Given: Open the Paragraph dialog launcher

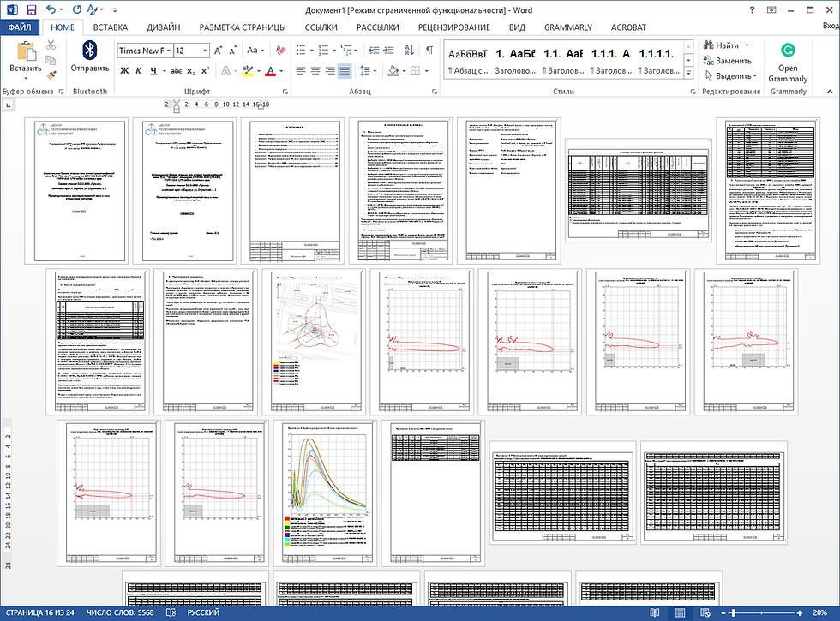Looking at the screenshot, I should pyautogui.click(x=434, y=92).
